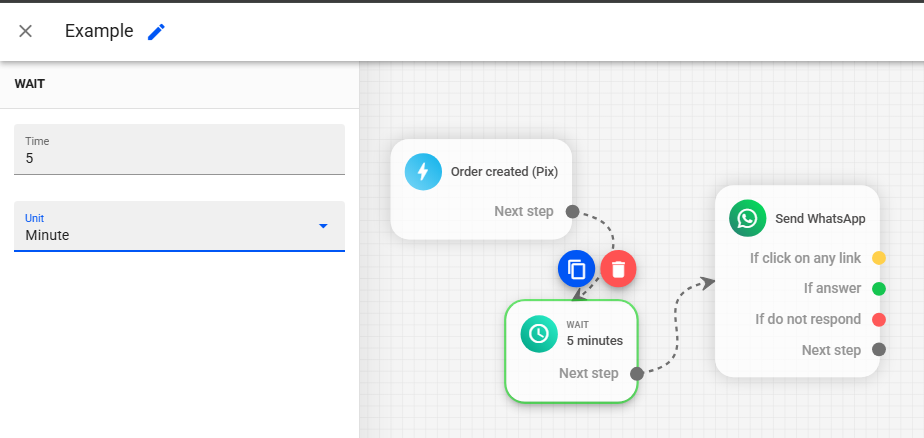
Task: Click the Order created Next step connector dot
Action: click(x=572, y=211)
